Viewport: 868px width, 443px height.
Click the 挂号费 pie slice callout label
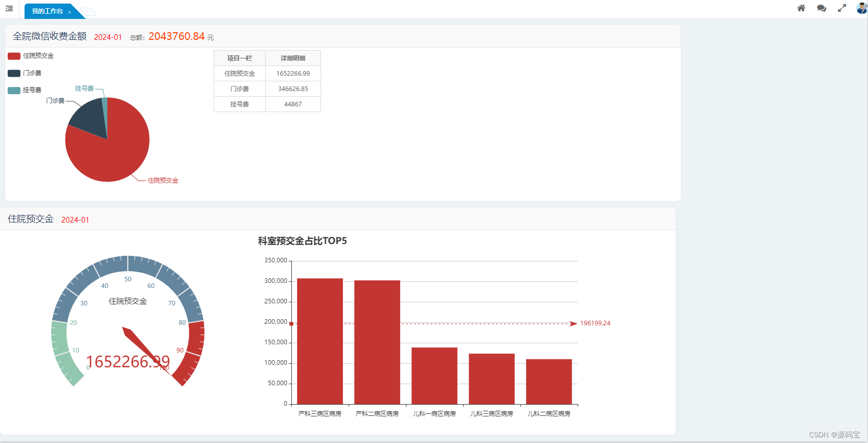point(84,88)
